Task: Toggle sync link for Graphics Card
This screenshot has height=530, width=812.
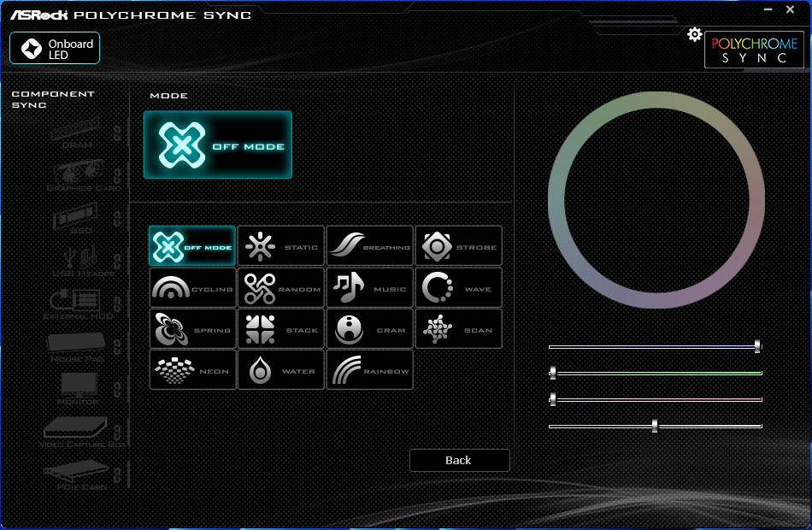Action: [118, 175]
